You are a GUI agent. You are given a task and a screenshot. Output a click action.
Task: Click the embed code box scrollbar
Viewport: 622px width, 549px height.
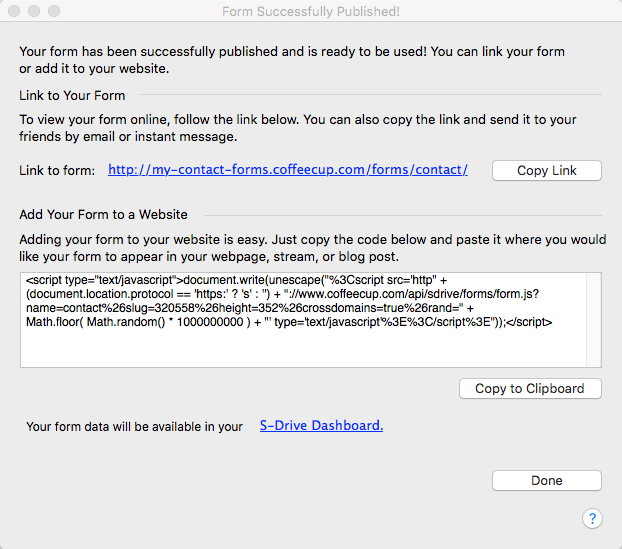594,320
